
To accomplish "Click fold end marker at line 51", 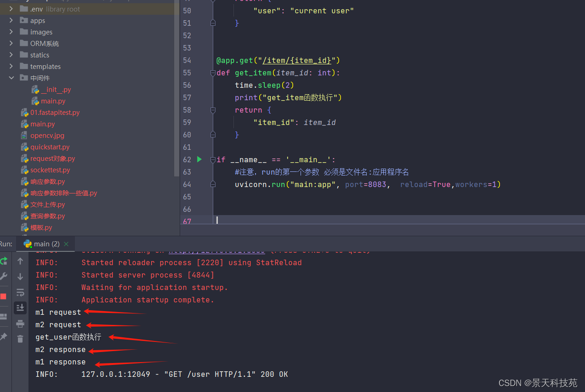I will tap(213, 23).
